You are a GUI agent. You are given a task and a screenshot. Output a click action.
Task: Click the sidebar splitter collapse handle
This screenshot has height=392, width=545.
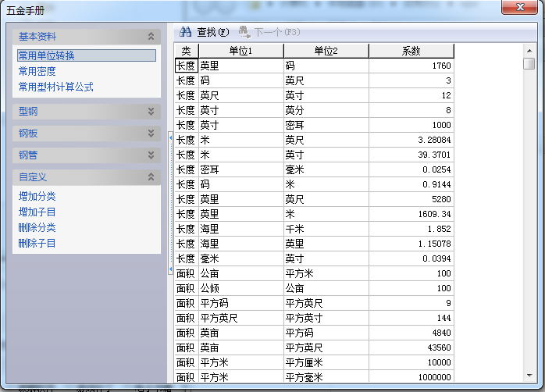tap(171, 204)
